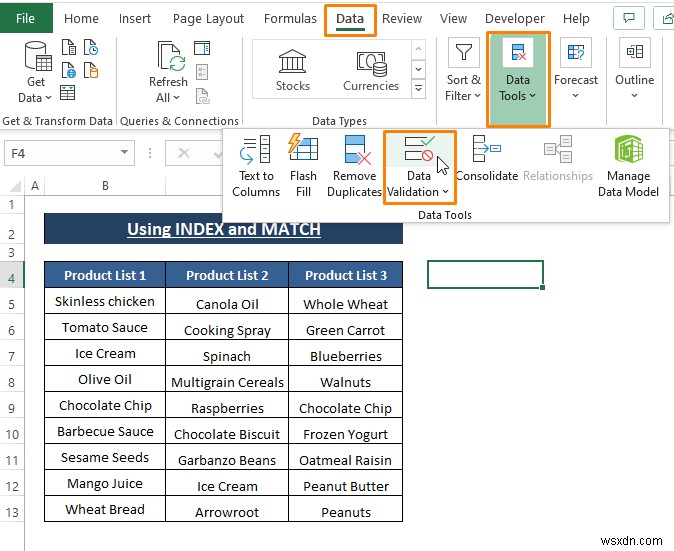Click From Text/CSV icon
The image size is (674, 551).
tap(69, 47)
